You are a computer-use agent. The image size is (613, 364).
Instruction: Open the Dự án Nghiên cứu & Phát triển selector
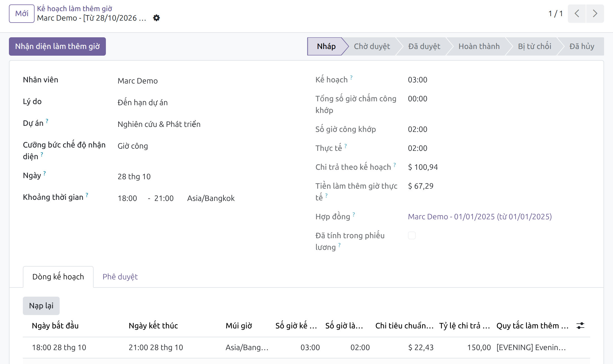[206, 124]
